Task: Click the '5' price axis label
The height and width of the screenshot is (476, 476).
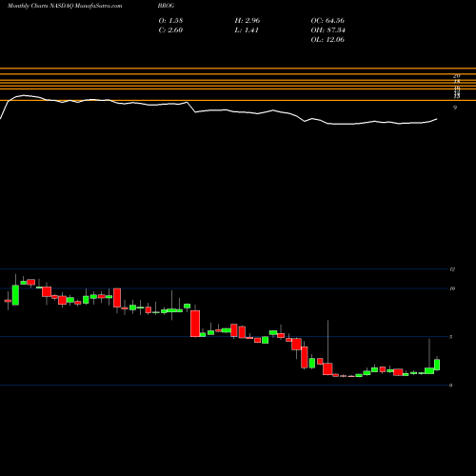Action: (x=451, y=337)
